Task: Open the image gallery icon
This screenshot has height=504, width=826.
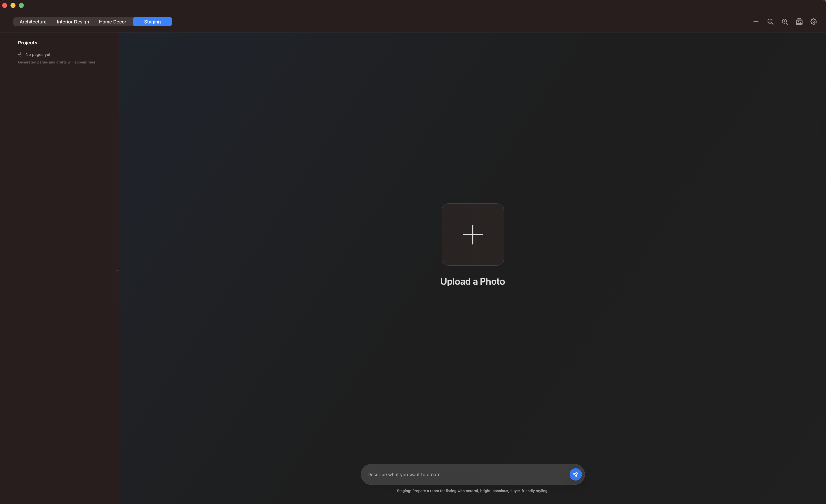Action: 799,22
